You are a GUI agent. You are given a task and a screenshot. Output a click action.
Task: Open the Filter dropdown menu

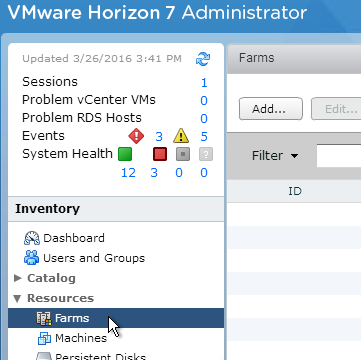pyautogui.click(x=275, y=156)
